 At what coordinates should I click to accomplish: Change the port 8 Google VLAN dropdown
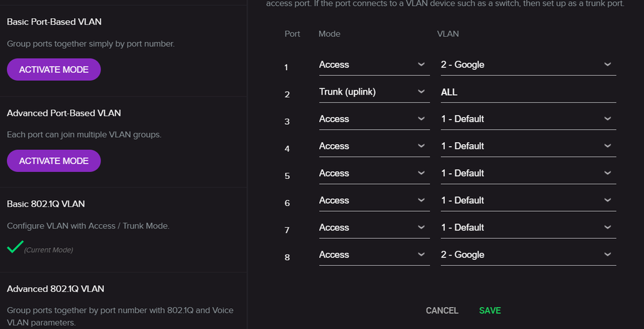(x=528, y=255)
